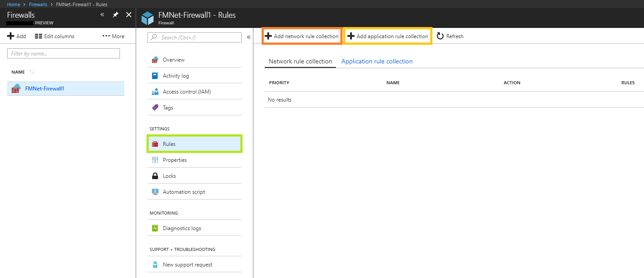Click Add in the Firewalls toolbar
The width and height of the screenshot is (644, 278).
point(17,36)
